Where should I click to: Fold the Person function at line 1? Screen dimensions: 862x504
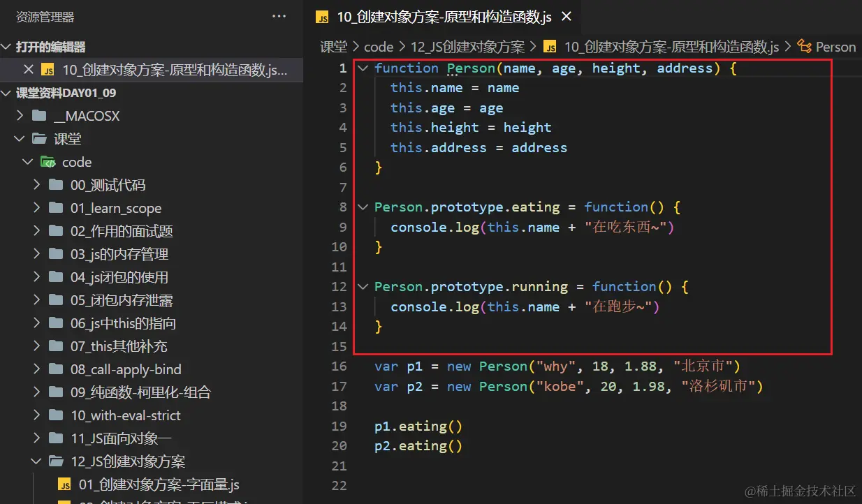point(362,68)
